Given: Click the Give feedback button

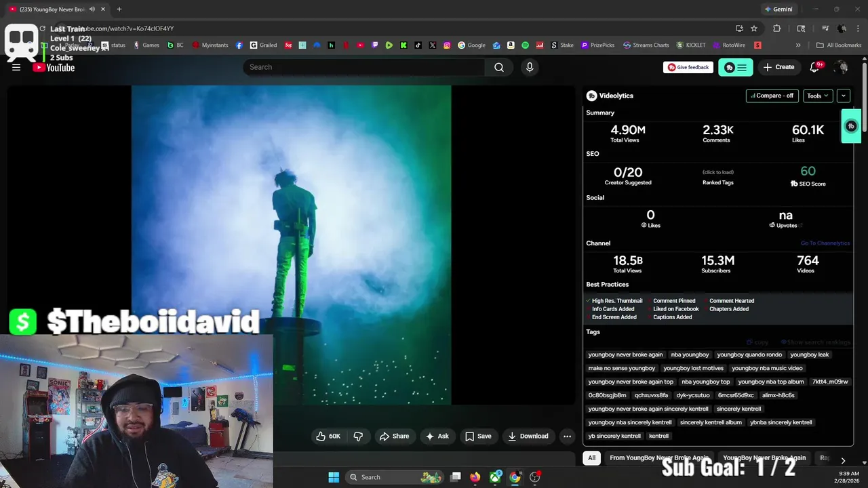Looking at the screenshot, I should (x=688, y=67).
